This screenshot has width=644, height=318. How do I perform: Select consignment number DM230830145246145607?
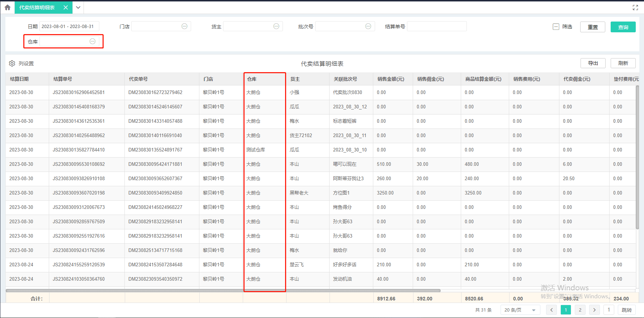[x=155, y=107]
